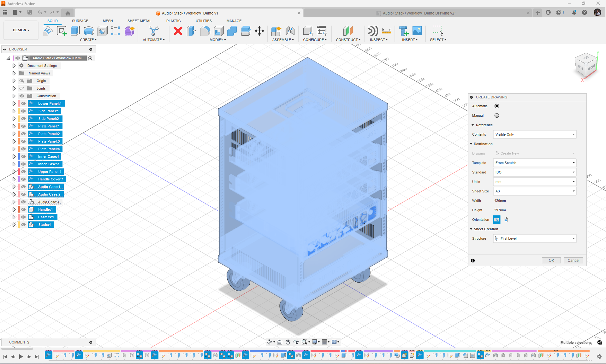The width and height of the screenshot is (606, 364).
Task: Open the Contents Visible Only dropdown
Action: tap(535, 134)
